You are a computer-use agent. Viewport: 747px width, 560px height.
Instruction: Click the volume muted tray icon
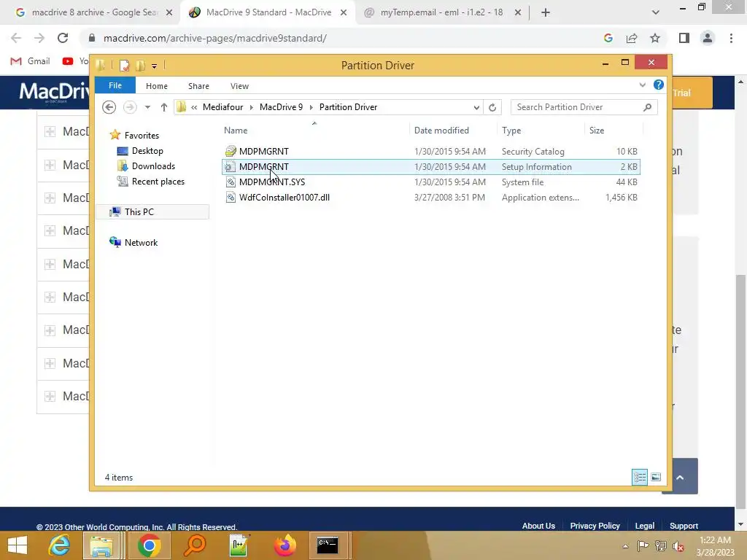(x=678, y=546)
